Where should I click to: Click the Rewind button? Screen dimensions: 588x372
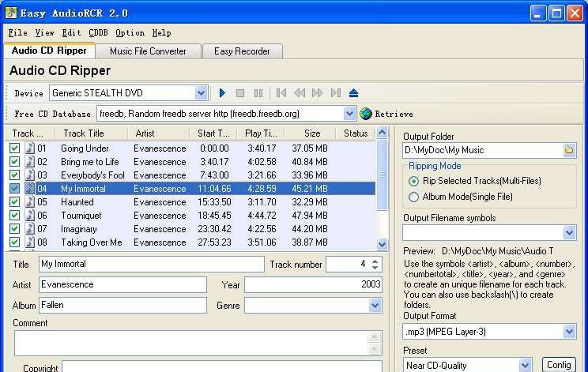[300, 93]
